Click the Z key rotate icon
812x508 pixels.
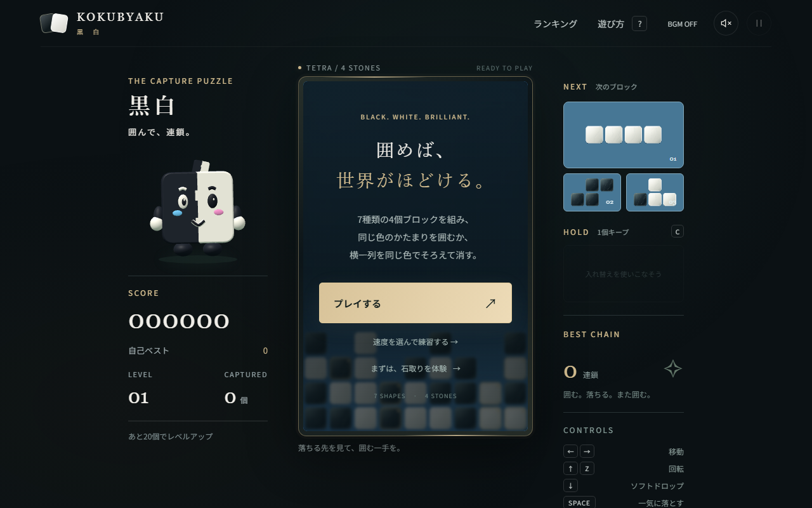pos(587,469)
